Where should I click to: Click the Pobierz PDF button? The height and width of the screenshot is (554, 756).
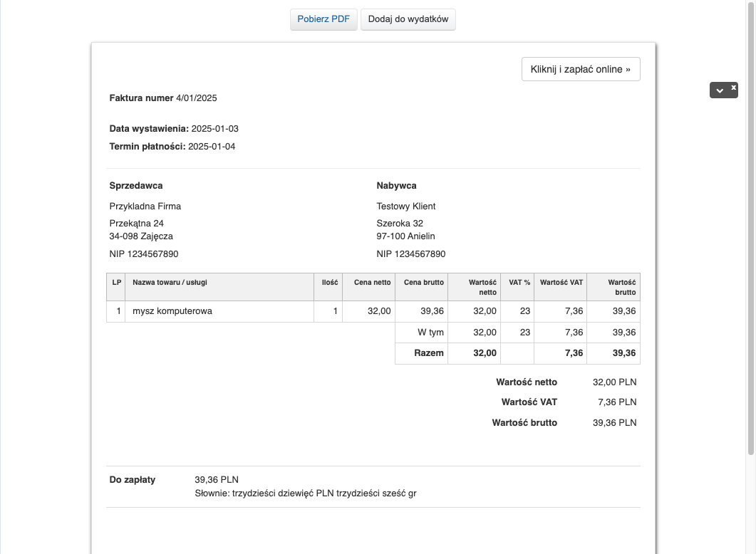pyautogui.click(x=323, y=19)
